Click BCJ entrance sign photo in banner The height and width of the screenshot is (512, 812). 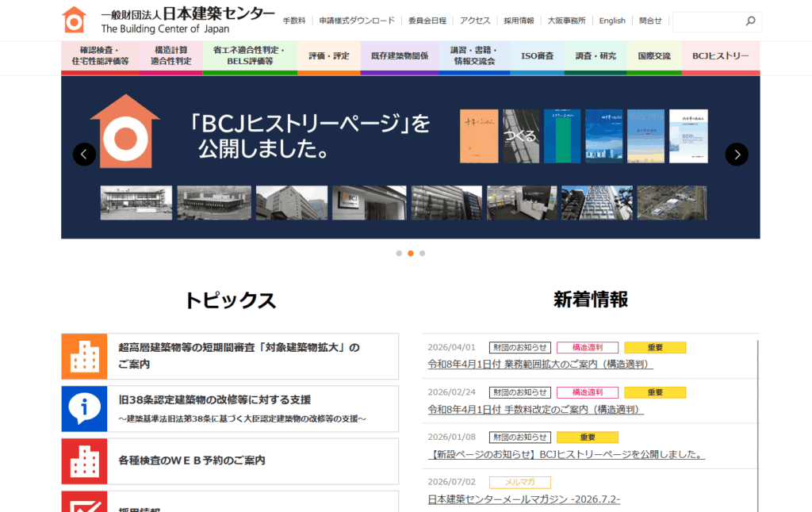click(x=370, y=203)
